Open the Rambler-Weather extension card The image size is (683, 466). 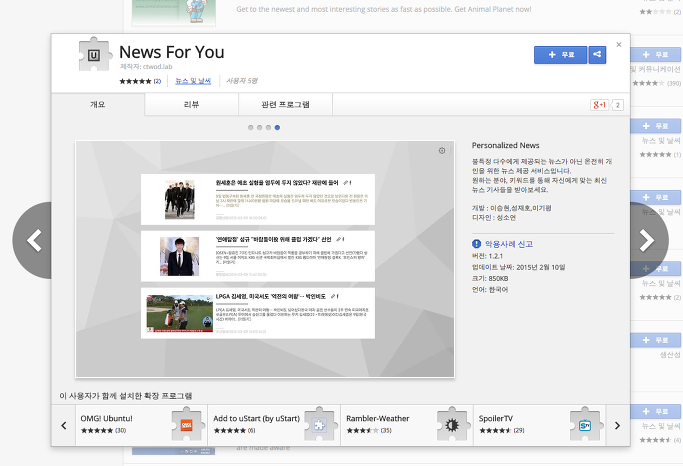[407, 425]
